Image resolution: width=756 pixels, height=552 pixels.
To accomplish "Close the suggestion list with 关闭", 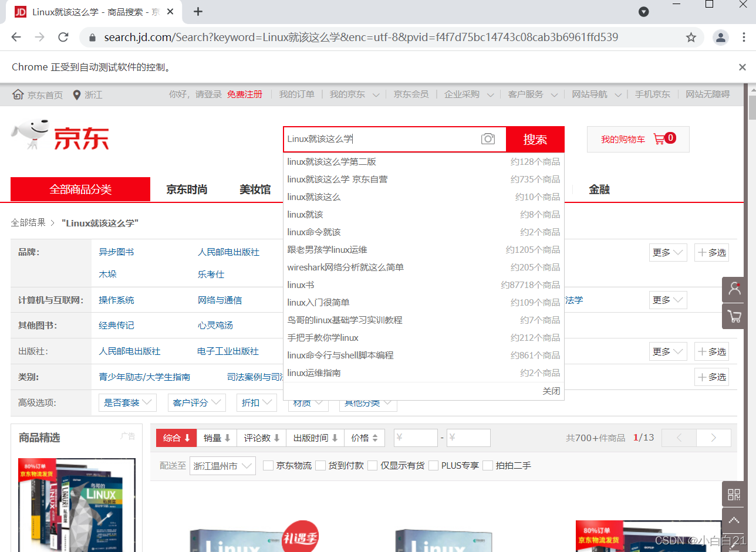I will (551, 391).
